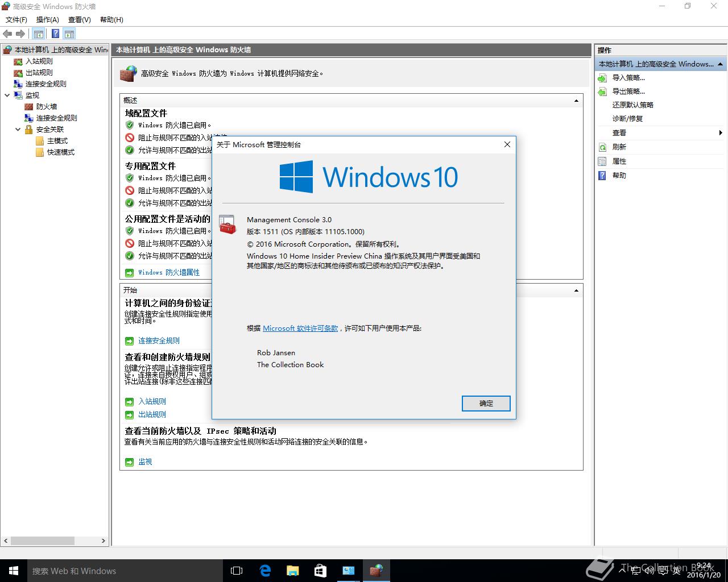Open the 操作(A) menu

click(x=48, y=20)
